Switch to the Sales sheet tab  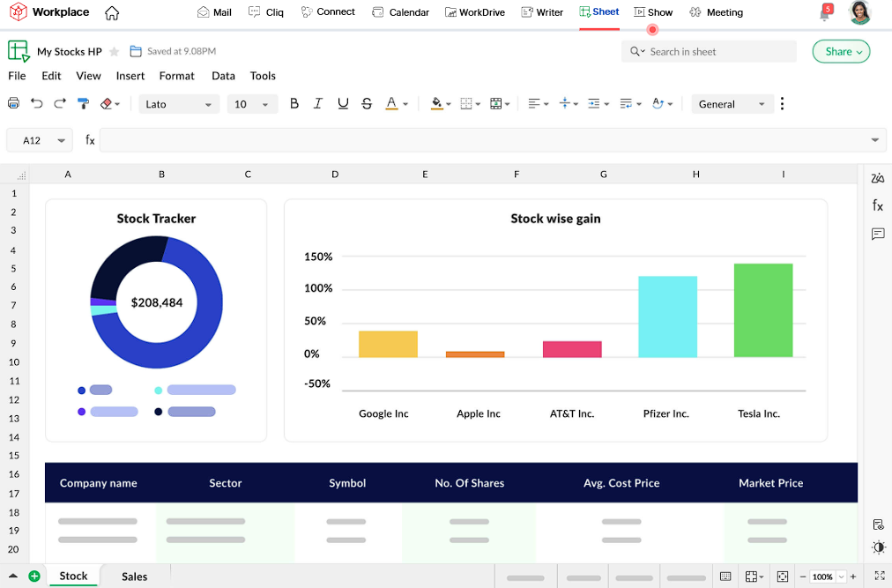(134, 576)
